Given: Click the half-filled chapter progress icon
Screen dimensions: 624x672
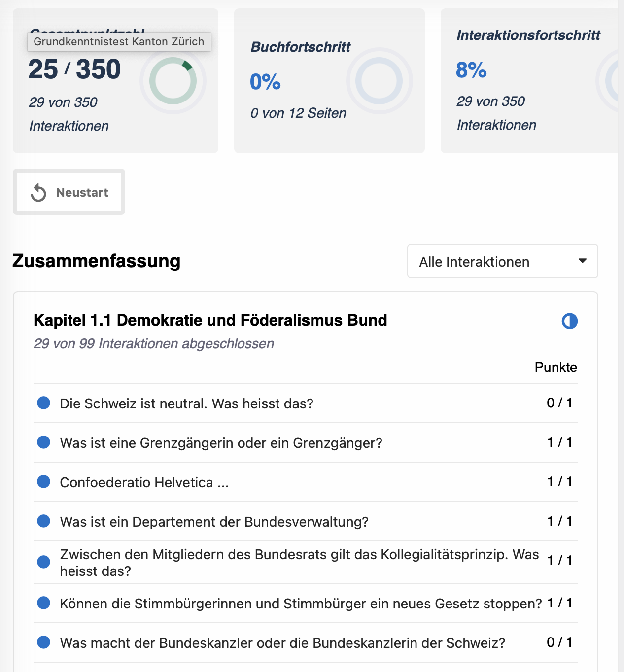Looking at the screenshot, I should pyautogui.click(x=569, y=321).
